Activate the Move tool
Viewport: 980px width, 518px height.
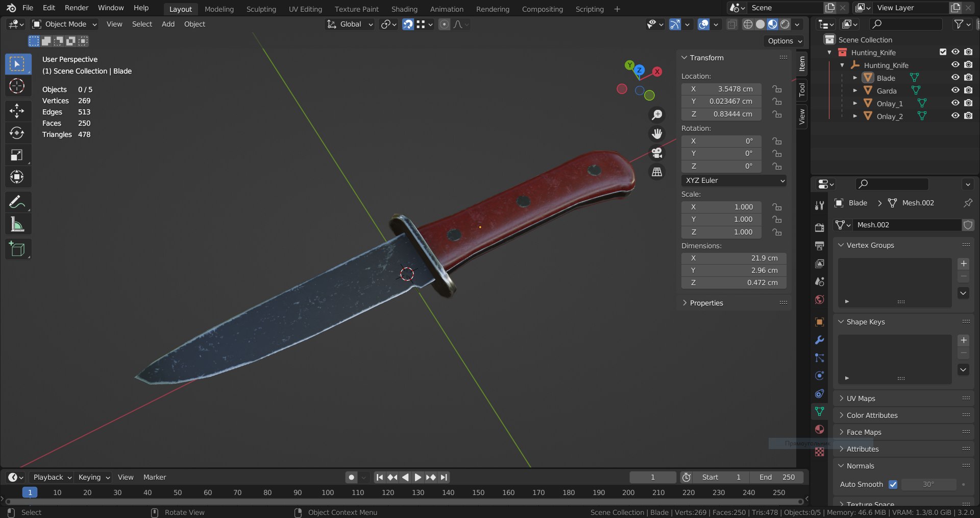click(x=17, y=110)
